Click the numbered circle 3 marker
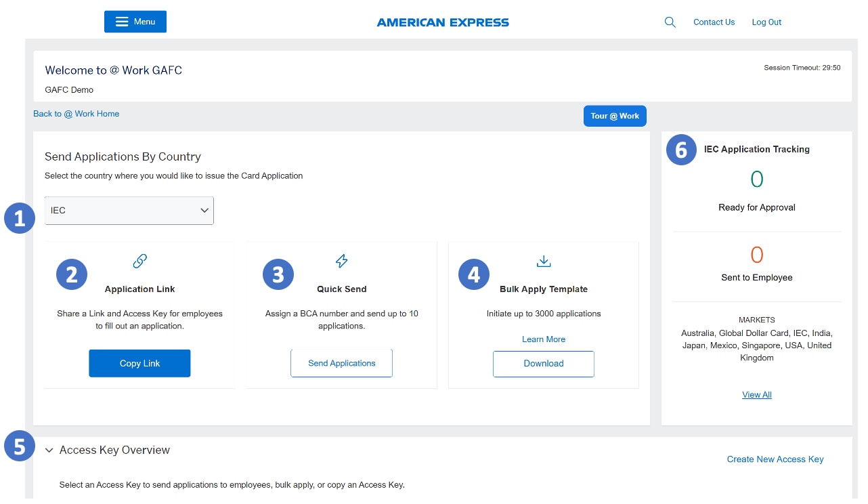The height and width of the screenshot is (504, 868). click(x=278, y=274)
